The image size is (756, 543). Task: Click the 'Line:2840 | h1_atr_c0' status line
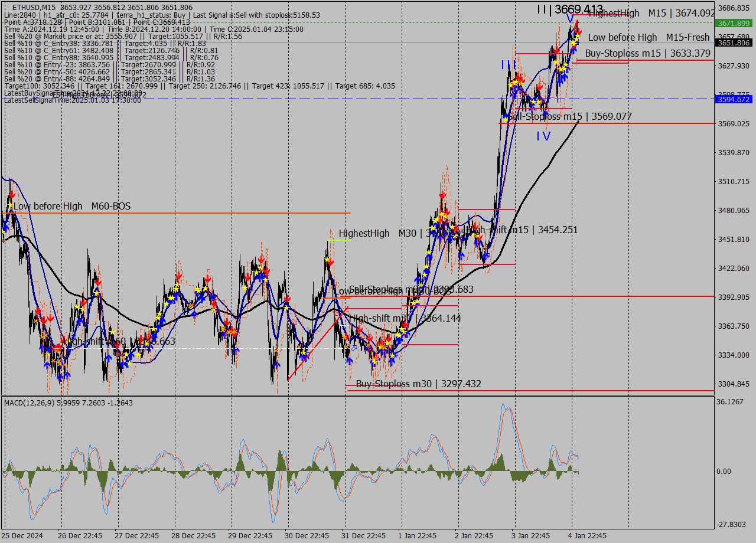(x=162, y=15)
